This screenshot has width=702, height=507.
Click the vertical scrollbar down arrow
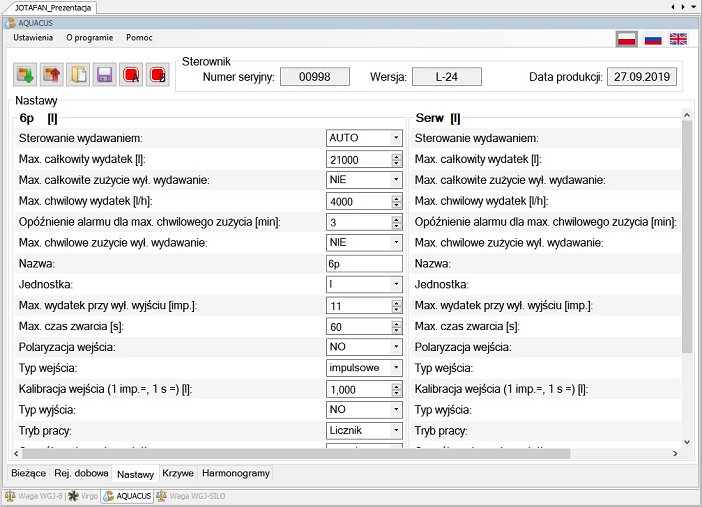687,442
